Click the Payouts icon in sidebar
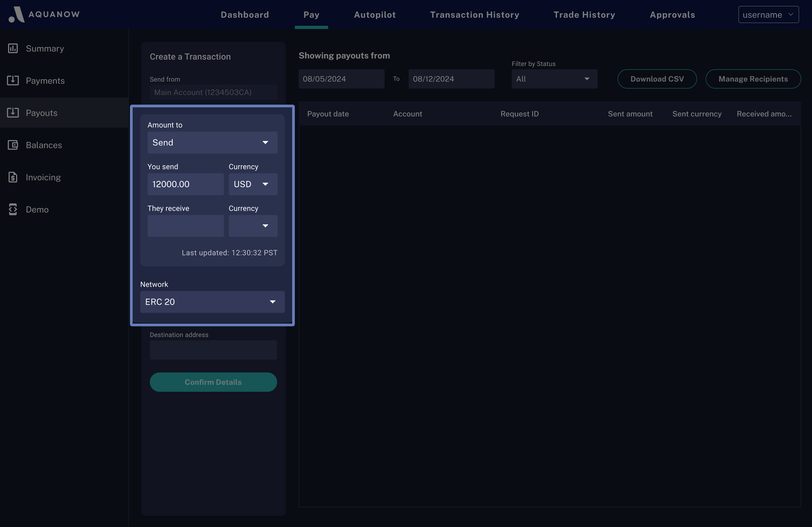 pyautogui.click(x=13, y=113)
